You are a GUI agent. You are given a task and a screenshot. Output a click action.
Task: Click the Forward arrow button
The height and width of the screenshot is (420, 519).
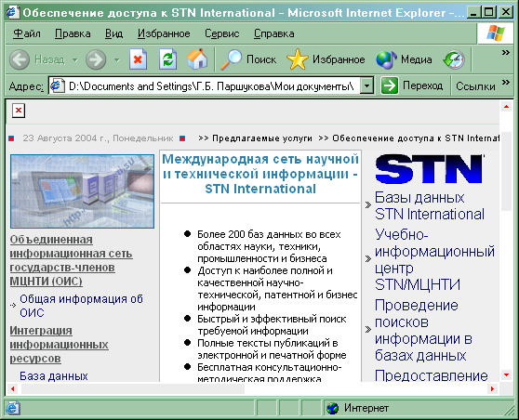[x=96, y=59]
